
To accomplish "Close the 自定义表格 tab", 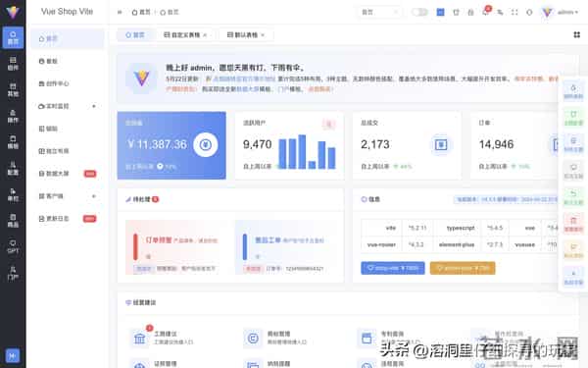I will click(205, 35).
